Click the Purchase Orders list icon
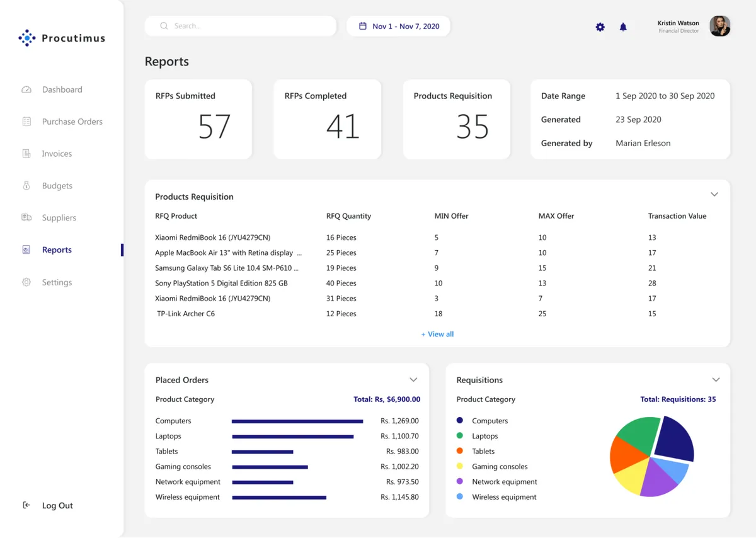756x538 pixels. coord(26,122)
